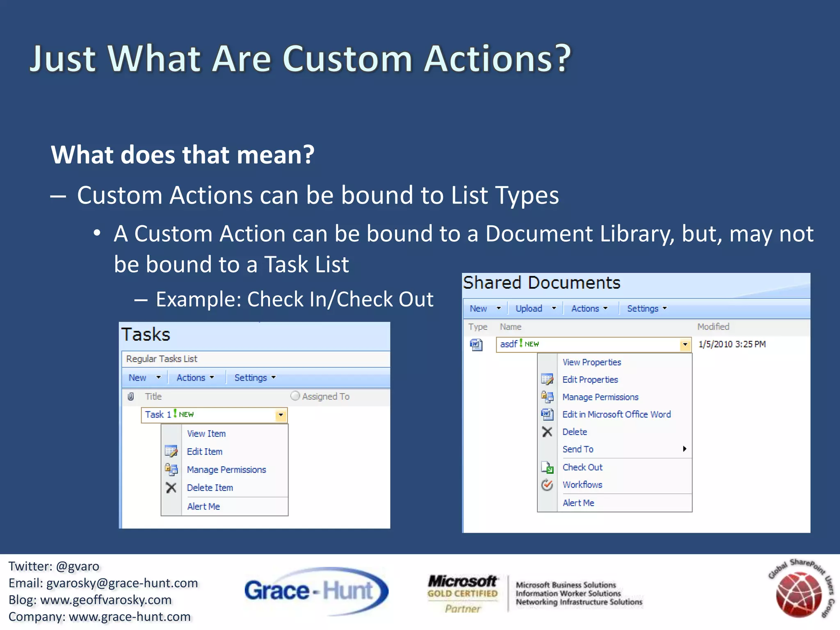840x630 pixels.
Task: Choose Edit in Microsoft Office Word
Action: pyautogui.click(x=616, y=414)
